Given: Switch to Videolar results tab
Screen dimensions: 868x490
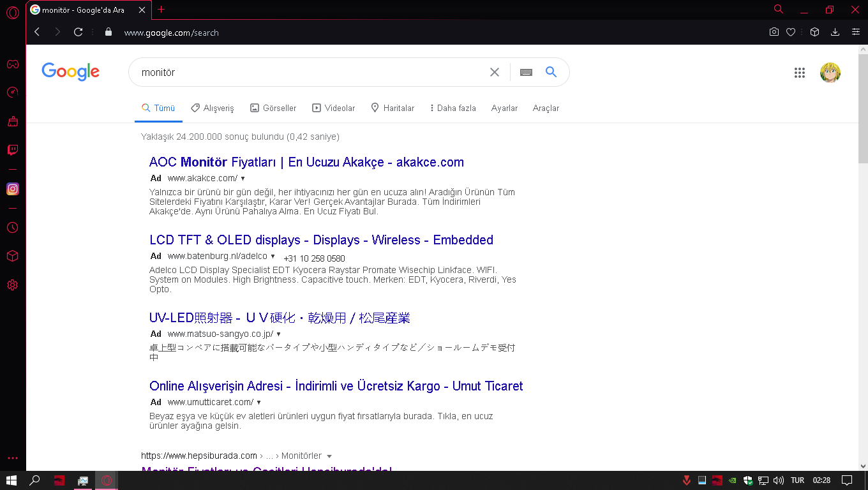Looking at the screenshot, I should pyautogui.click(x=333, y=108).
